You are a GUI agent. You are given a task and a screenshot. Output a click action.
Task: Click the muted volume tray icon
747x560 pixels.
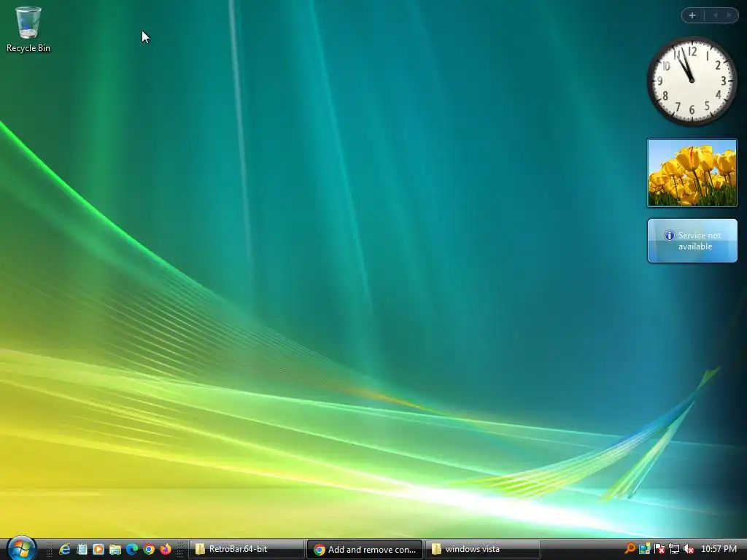689,549
